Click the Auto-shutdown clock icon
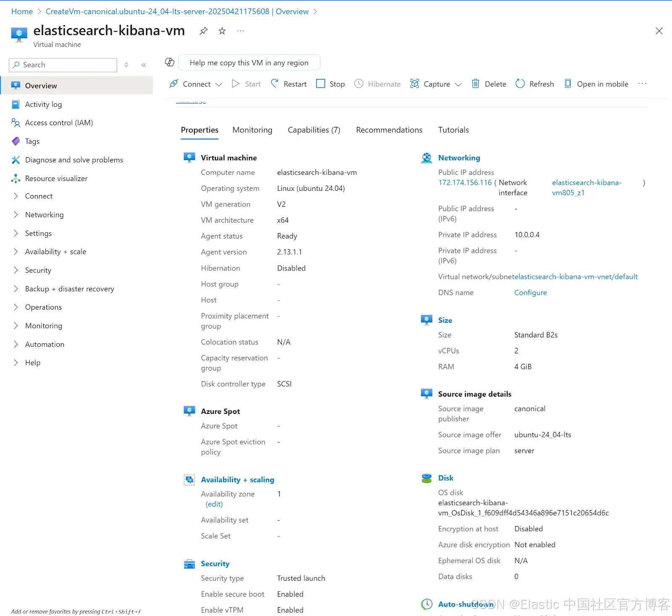This screenshot has height=616, width=672. [x=427, y=604]
